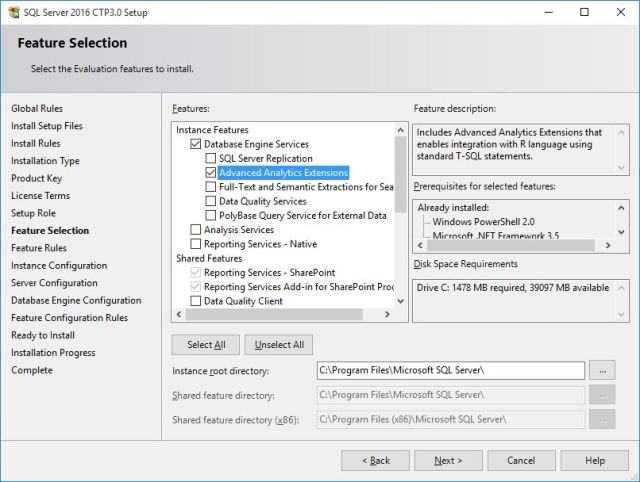Toggle the Advanced Analytics Extensions checkbox

pyautogui.click(x=210, y=173)
